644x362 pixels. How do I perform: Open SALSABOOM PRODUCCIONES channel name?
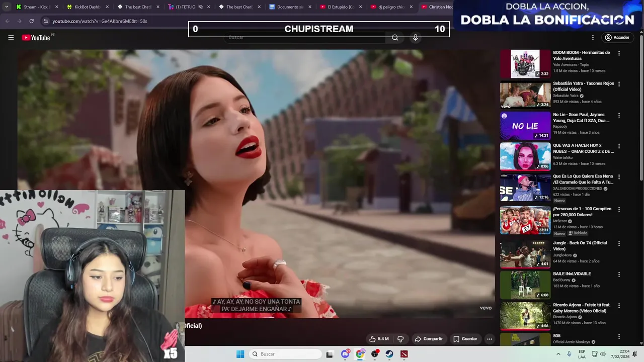coord(578,189)
